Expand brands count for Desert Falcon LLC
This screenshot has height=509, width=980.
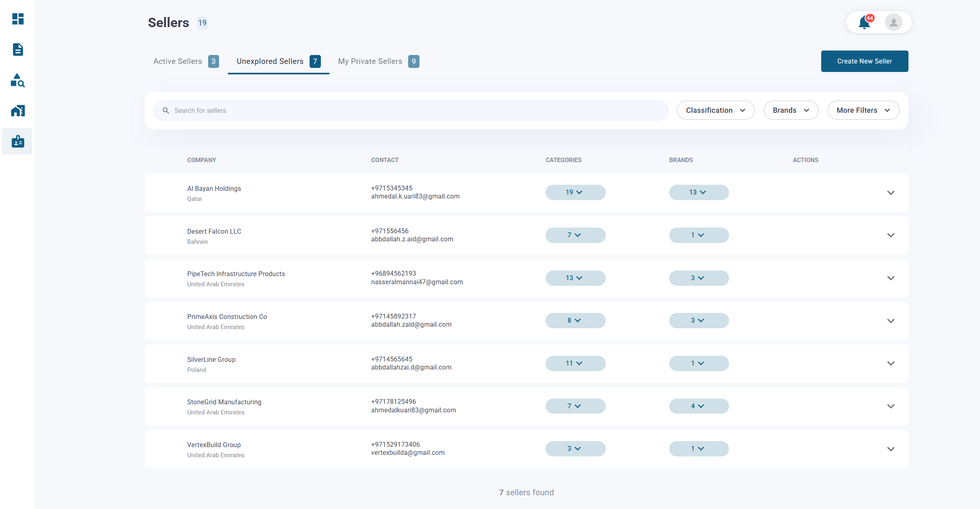click(698, 235)
